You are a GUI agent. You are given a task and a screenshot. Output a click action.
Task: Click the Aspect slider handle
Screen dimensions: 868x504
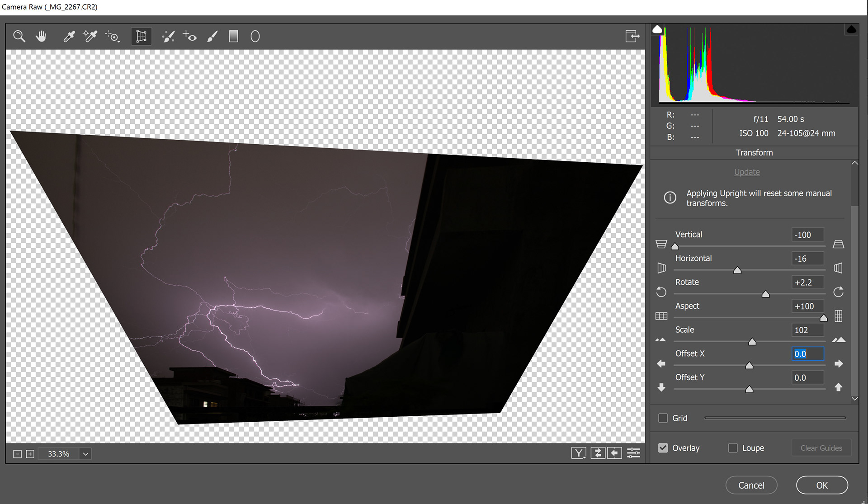(x=824, y=318)
